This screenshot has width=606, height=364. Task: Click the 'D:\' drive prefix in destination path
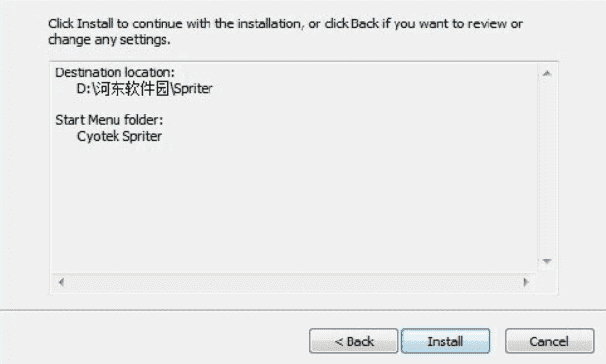(86, 89)
